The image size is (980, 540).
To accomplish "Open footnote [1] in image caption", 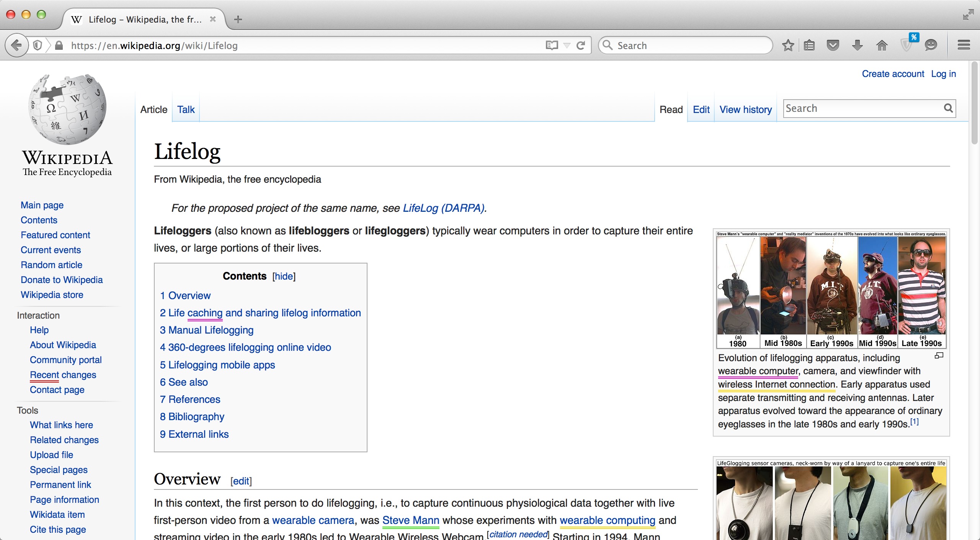I will [x=914, y=422].
